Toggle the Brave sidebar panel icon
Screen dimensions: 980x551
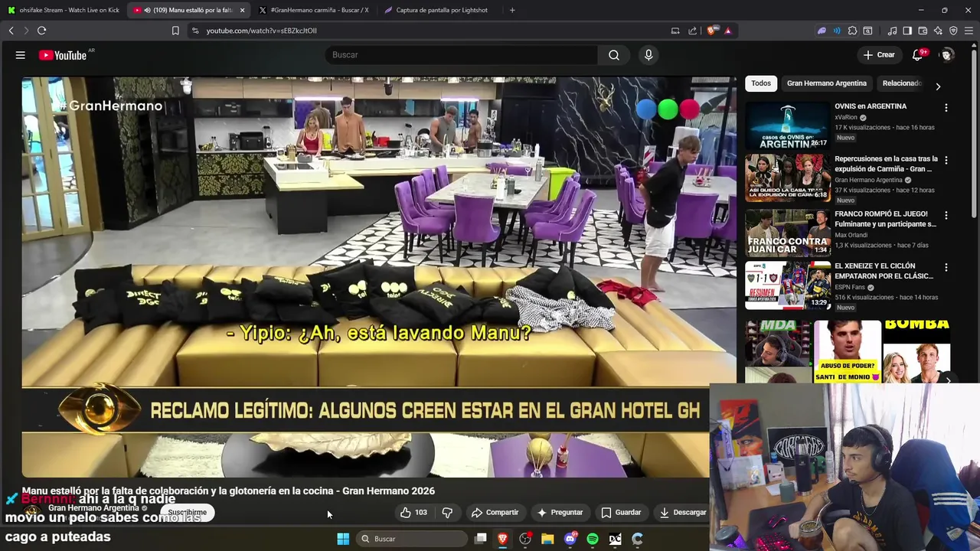tap(907, 31)
